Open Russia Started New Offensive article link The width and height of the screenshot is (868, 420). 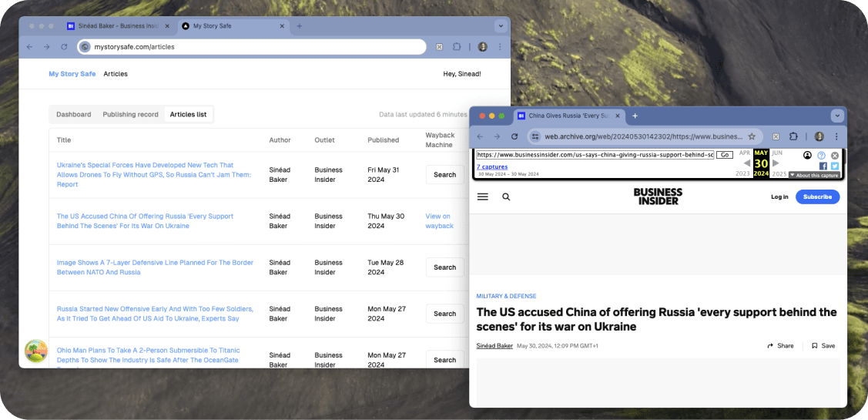tap(155, 314)
